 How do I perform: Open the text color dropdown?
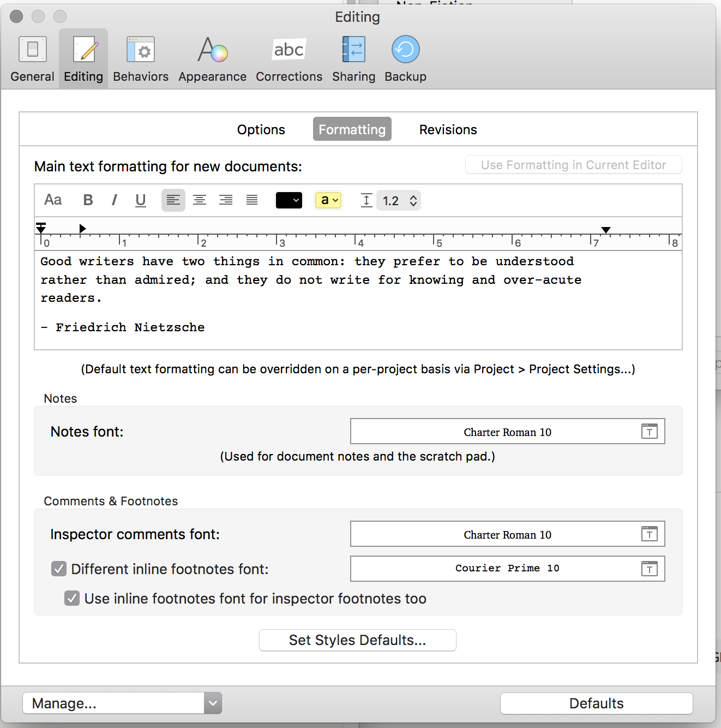tap(289, 200)
